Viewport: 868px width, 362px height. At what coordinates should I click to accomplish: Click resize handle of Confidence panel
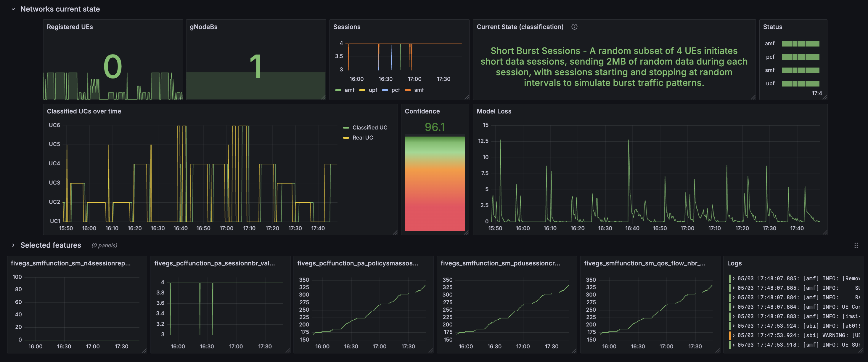[466, 233]
